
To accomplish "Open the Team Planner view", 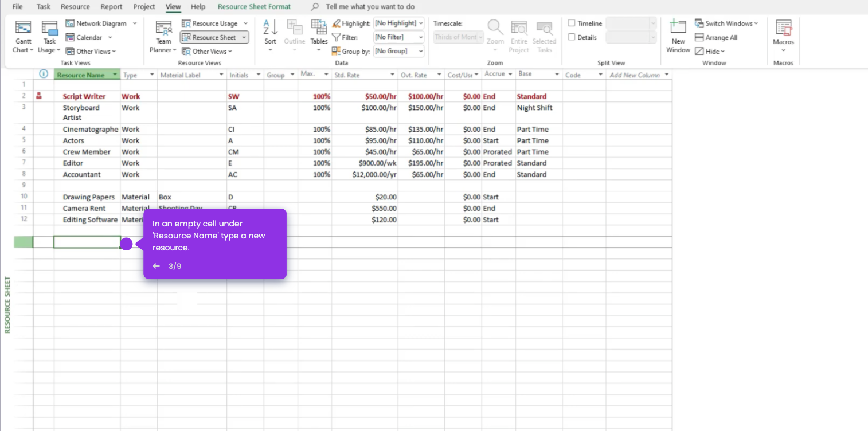I will pos(163,37).
